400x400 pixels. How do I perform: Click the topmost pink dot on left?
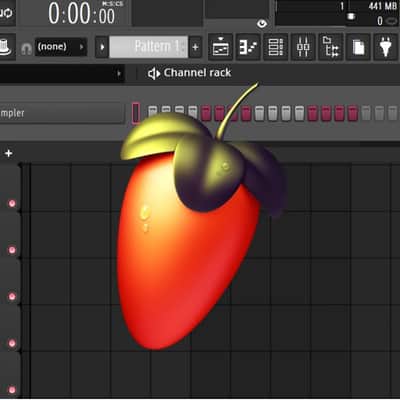(x=12, y=203)
